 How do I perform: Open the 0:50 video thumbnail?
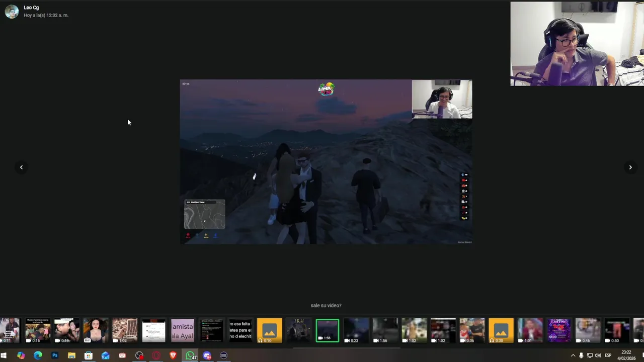point(616,330)
